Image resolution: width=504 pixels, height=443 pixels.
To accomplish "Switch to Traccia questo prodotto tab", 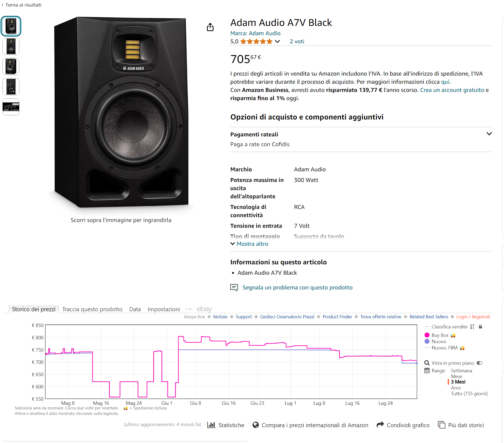I will tap(92, 309).
